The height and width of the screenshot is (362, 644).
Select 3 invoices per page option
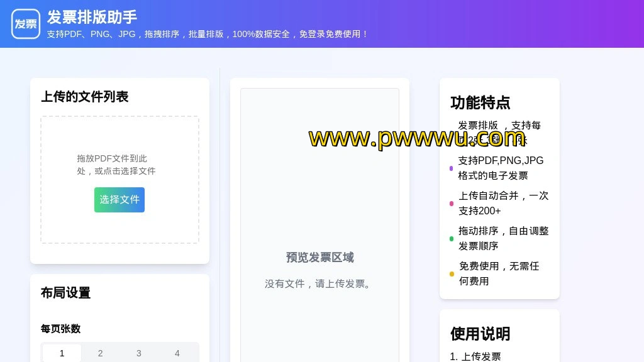[139, 353]
